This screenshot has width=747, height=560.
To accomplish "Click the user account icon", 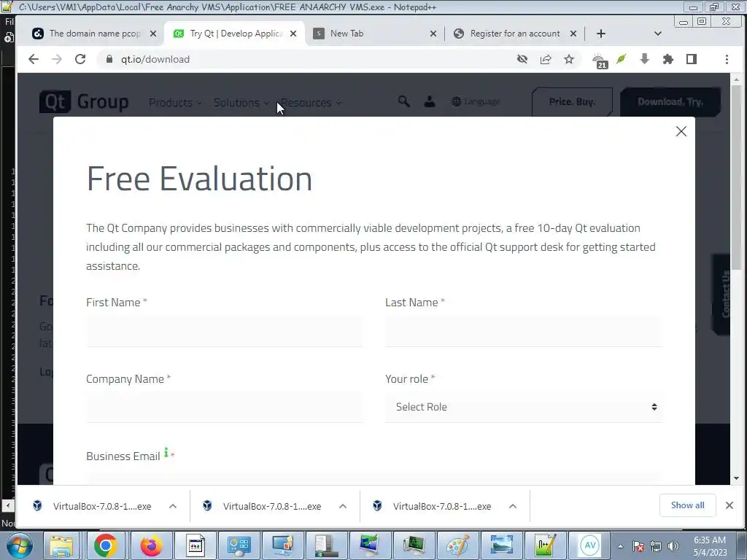I will click(x=429, y=101).
